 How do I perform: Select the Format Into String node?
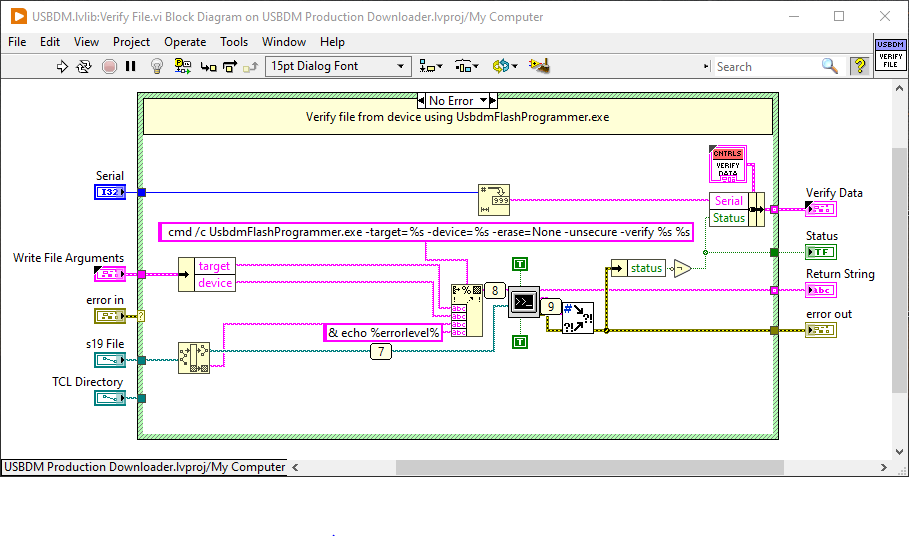tap(467, 310)
